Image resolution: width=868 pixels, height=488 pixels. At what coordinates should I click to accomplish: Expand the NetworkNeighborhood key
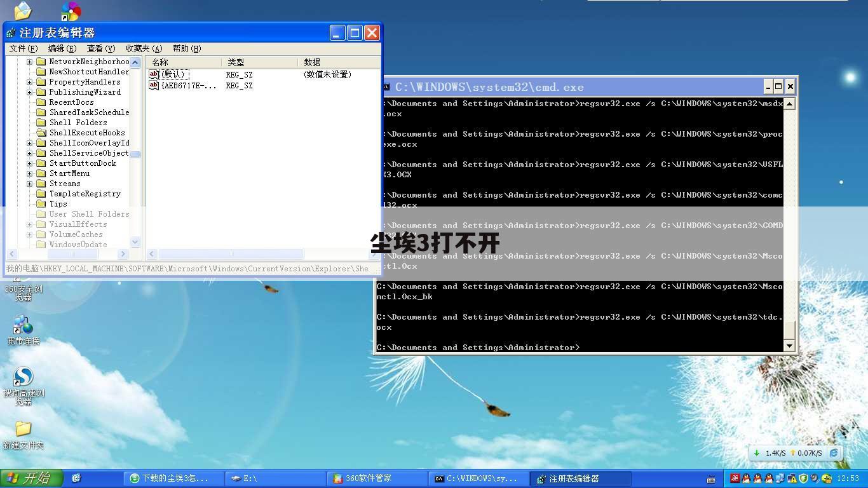pyautogui.click(x=29, y=62)
